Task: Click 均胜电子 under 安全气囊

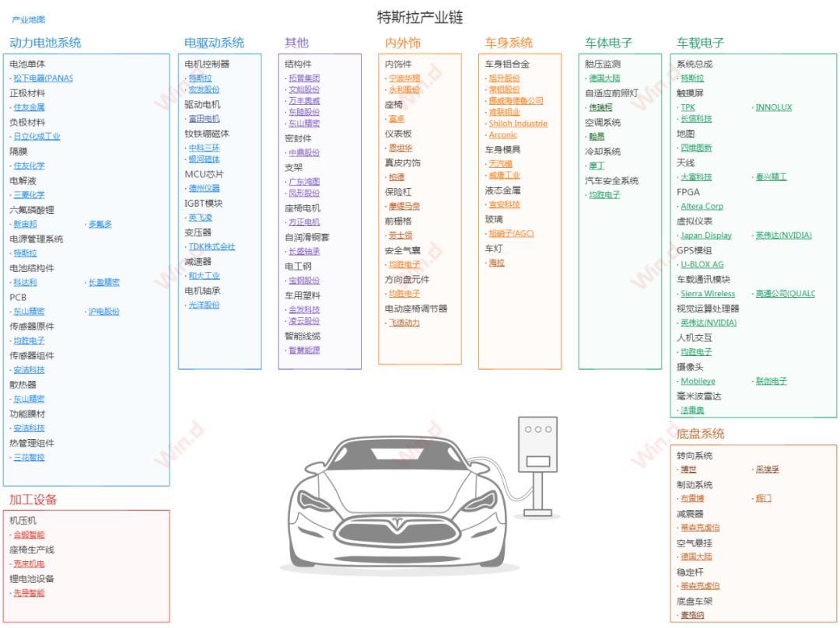Action: [404, 264]
